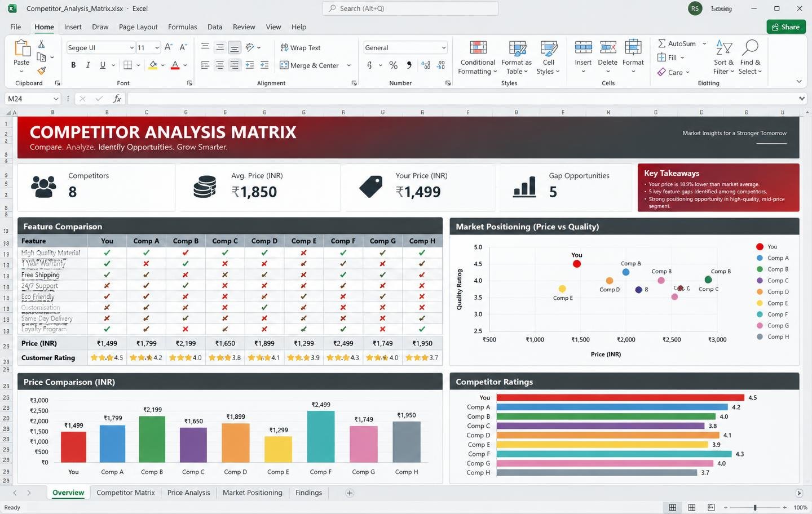812x514 pixels.
Task: Apply Bold formatting
Action: pos(73,65)
